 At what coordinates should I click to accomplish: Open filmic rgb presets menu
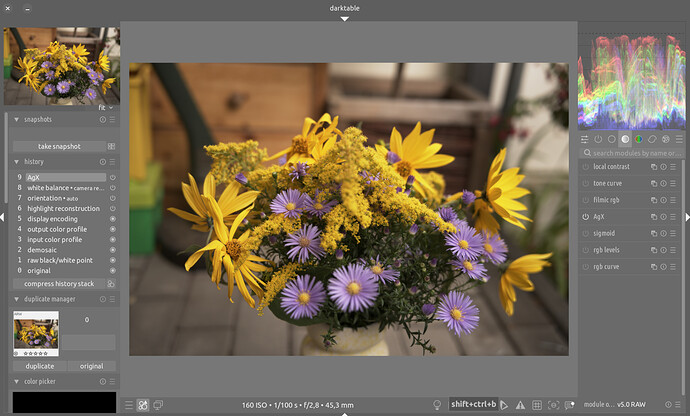point(673,200)
